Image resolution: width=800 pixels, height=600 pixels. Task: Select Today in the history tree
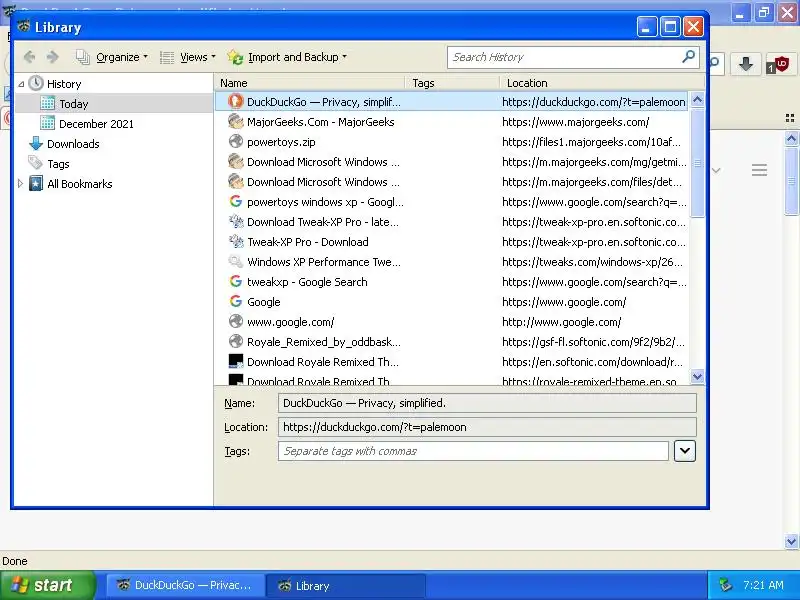[73, 104]
